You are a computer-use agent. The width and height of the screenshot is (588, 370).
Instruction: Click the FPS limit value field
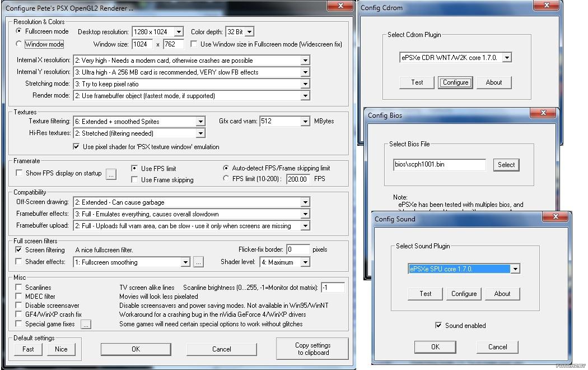click(x=298, y=179)
